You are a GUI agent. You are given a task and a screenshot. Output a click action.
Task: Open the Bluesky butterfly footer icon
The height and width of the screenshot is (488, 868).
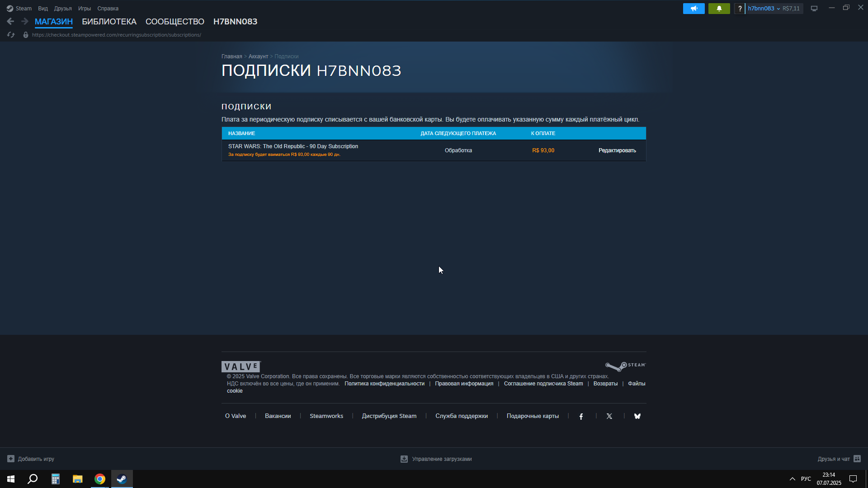[x=637, y=417]
